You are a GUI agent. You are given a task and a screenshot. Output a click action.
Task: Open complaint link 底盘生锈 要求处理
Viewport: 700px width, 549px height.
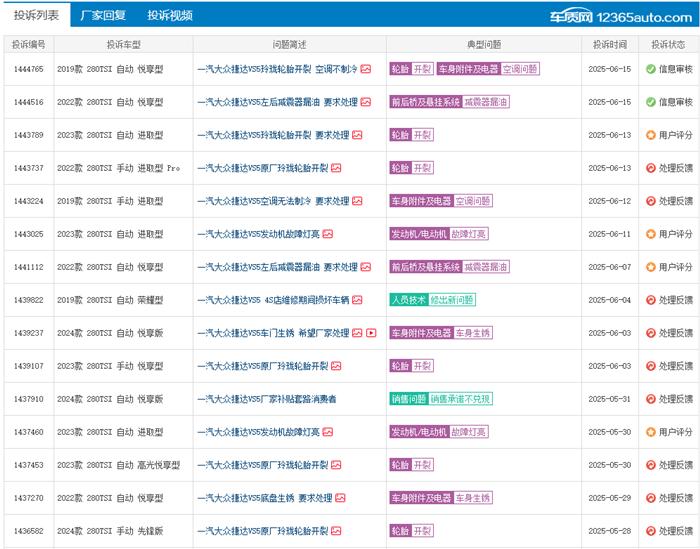[265, 498]
